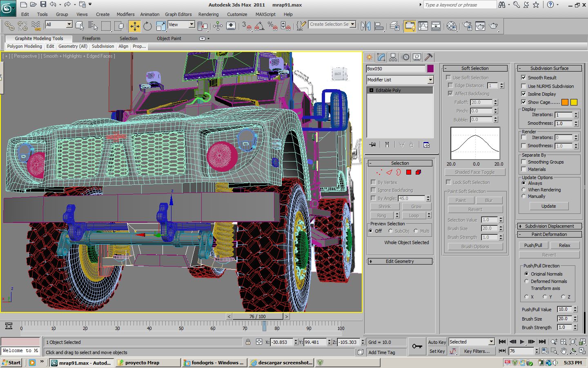Open the Curve Editor icon
Viewport: 588px width, 368px height.
(x=423, y=26)
